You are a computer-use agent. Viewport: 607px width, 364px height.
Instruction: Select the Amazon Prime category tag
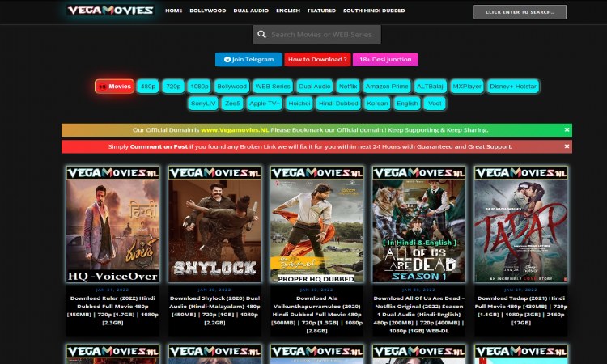[387, 87]
